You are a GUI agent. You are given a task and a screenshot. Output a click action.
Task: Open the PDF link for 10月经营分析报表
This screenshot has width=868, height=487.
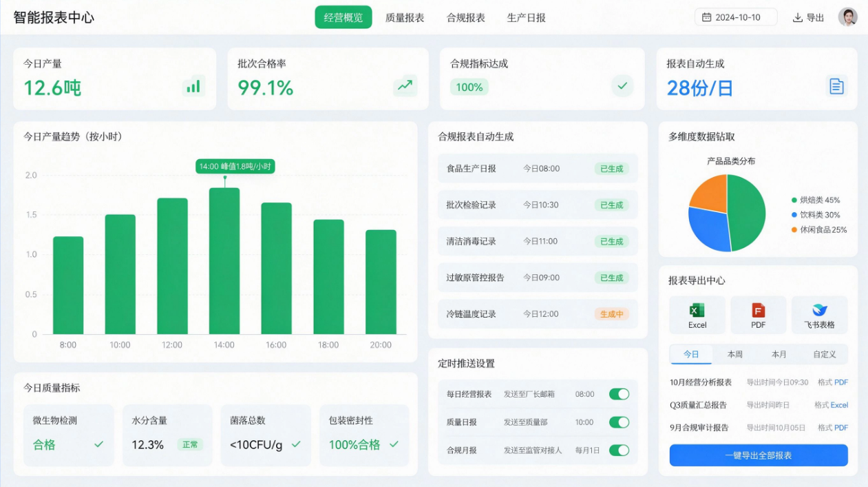pos(841,382)
